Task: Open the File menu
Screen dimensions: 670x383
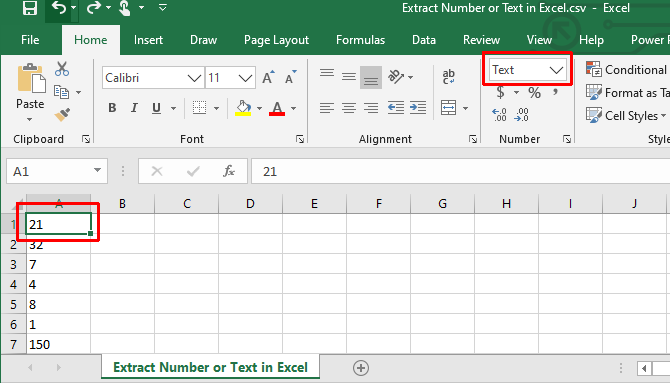Action: pos(30,40)
